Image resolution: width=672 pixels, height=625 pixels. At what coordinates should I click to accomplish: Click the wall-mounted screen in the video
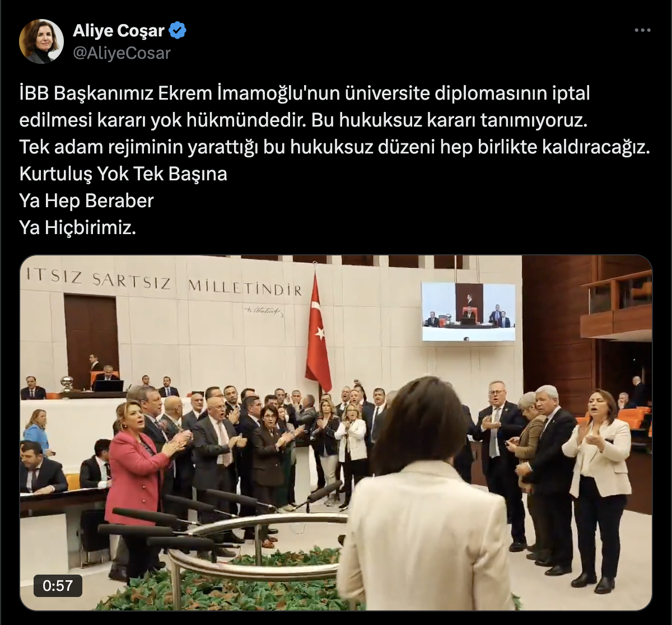468,311
